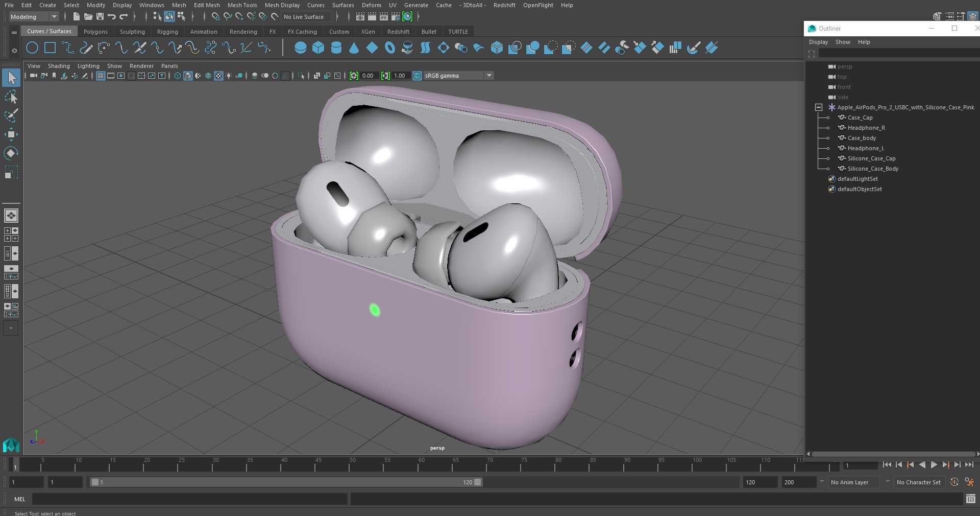Open the sRGB gamma view transform dropdown

click(458, 76)
